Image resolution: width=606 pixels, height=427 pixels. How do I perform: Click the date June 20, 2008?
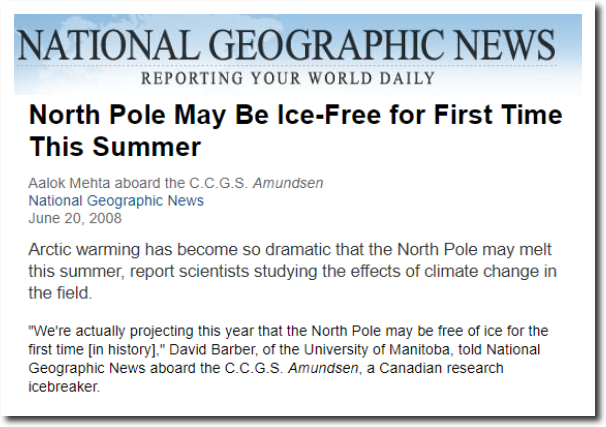75,218
